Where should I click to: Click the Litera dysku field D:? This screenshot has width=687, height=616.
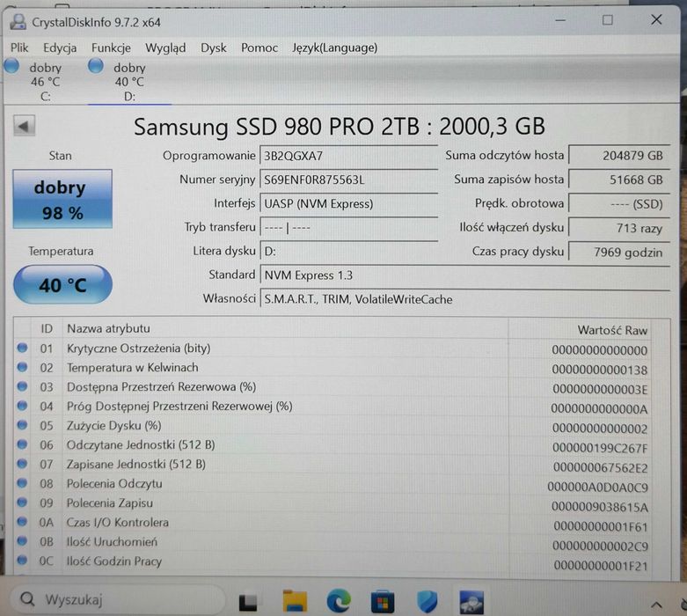click(x=348, y=252)
